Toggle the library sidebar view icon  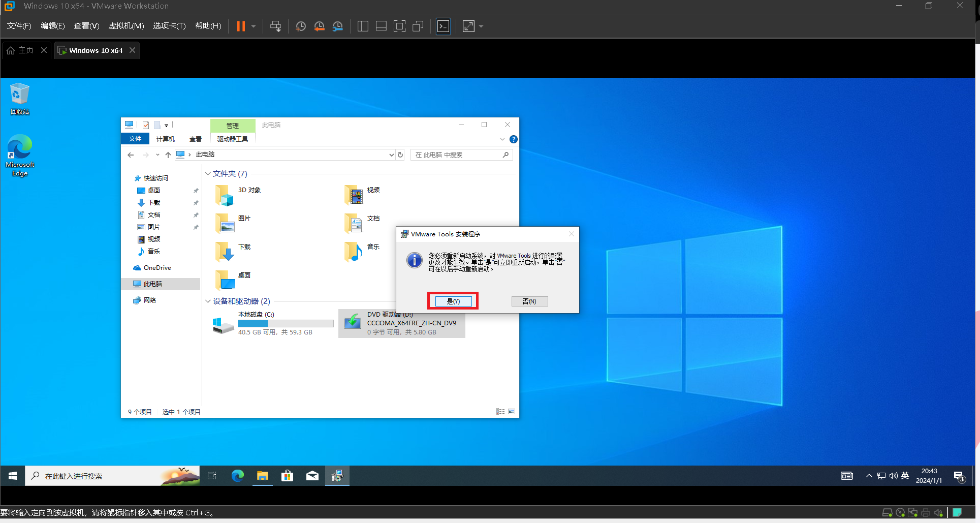[x=363, y=26]
